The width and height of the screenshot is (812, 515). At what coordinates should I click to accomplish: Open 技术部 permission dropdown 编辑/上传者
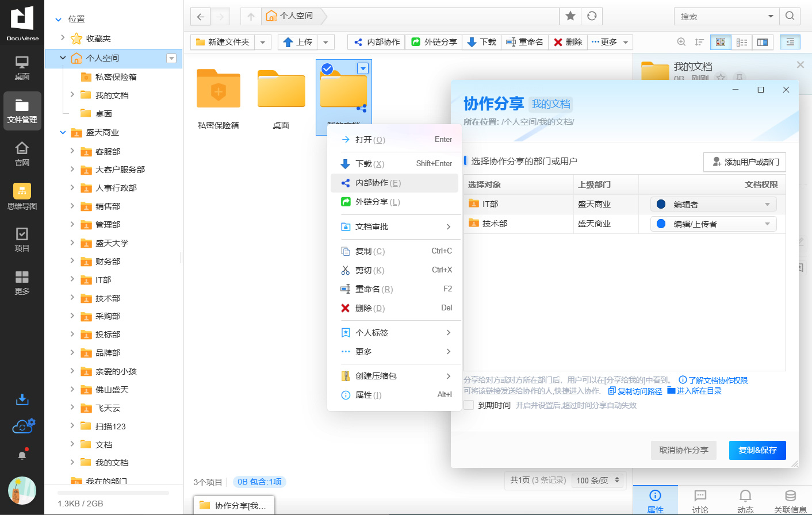coord(713,224)
